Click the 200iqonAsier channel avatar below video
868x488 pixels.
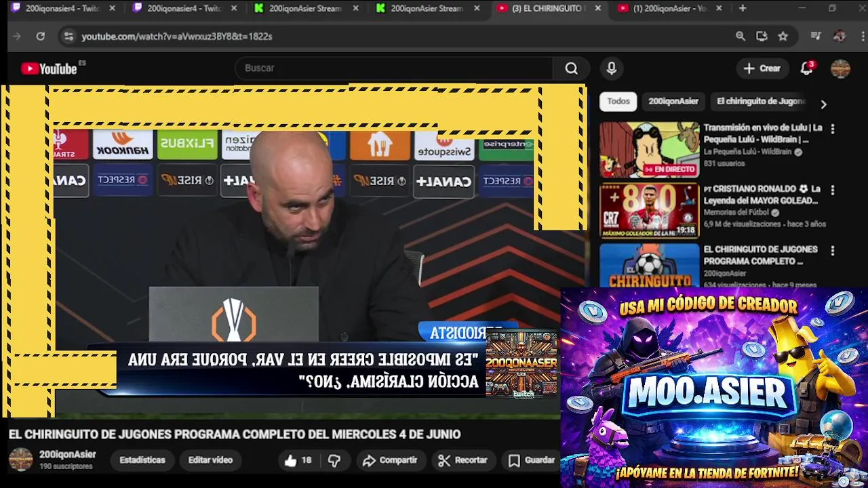click(20, 460)
